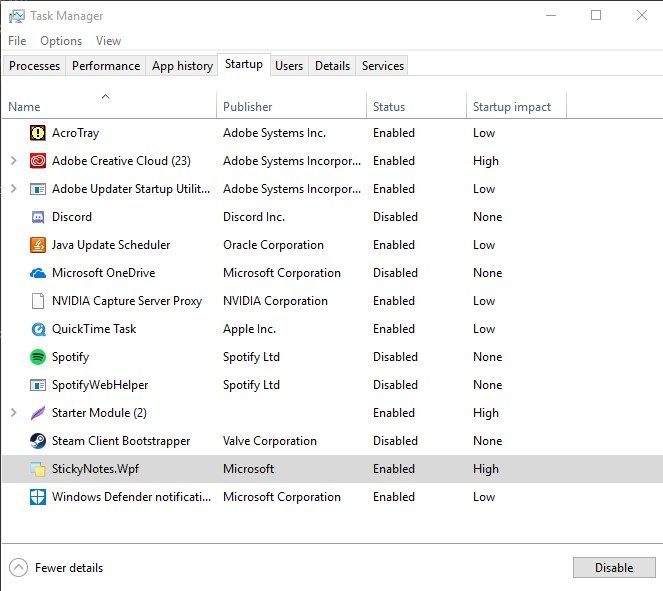Select the Java Update Scheduler name
Image resolution: width=663 pixels, height=591 pixels.
[111, 245]
